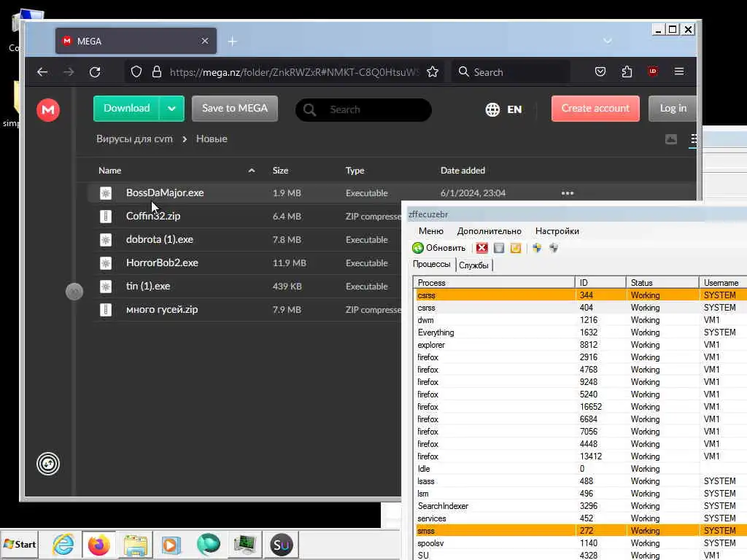
Task: Sort processes by Status column header
Action: point(662,282)
